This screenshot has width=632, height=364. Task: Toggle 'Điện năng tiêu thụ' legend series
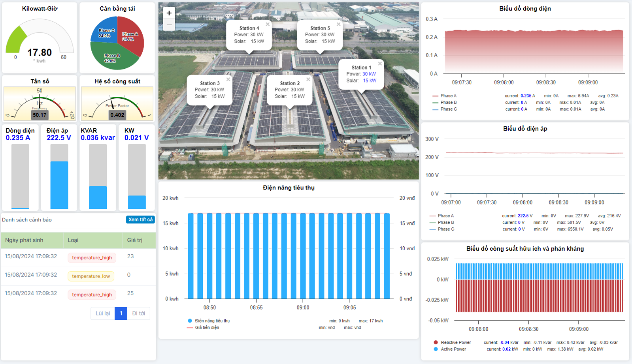(212, 321)
